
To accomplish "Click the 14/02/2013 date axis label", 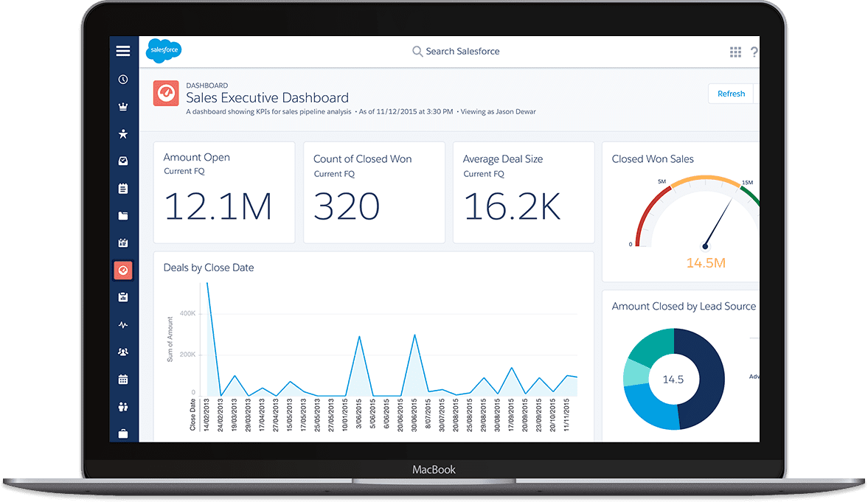I will 206,415.
